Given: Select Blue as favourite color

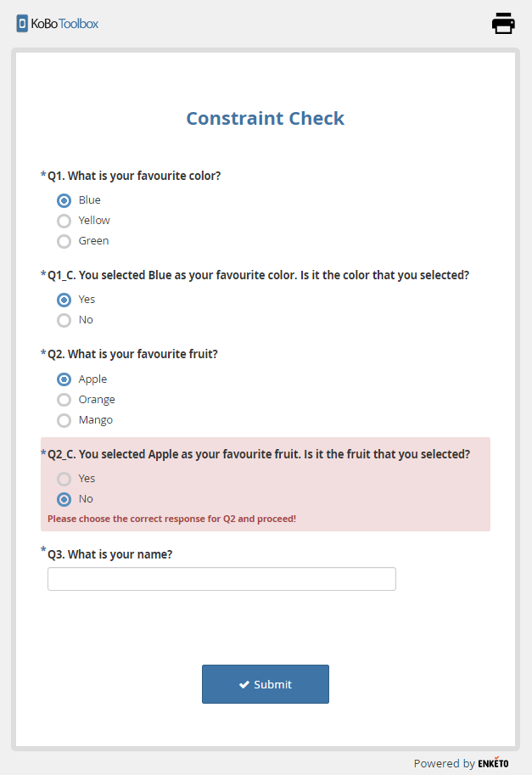Looking at the screenshot, I should click(64, 201).
